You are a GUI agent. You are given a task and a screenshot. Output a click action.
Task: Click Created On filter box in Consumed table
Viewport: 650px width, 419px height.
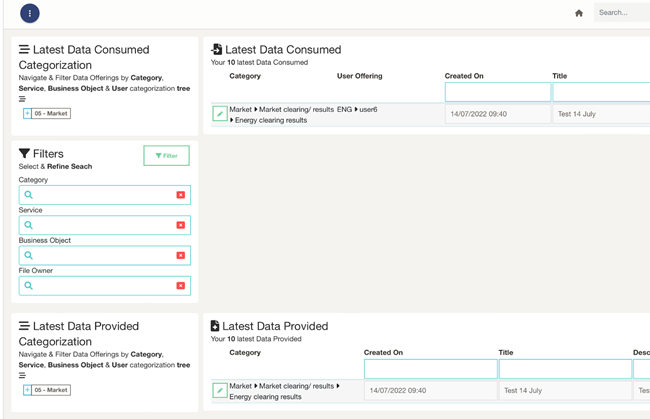(x=497, y=92)
